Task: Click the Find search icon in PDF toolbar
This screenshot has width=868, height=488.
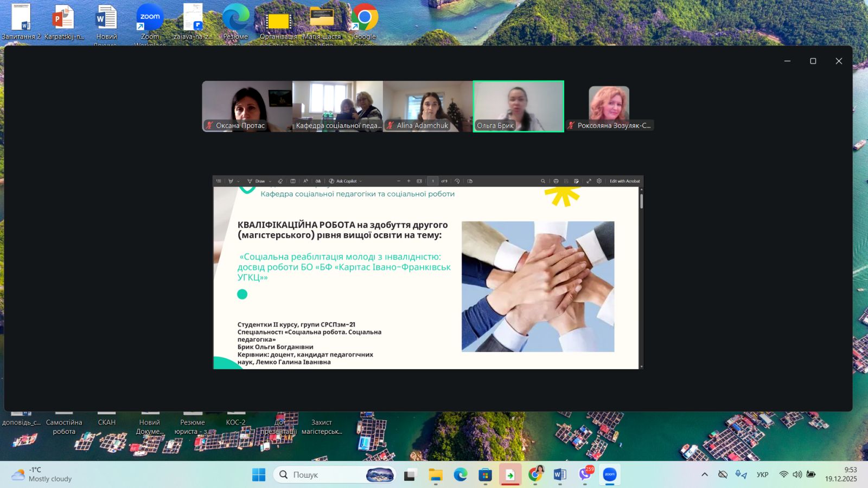Action: (542, 181)
